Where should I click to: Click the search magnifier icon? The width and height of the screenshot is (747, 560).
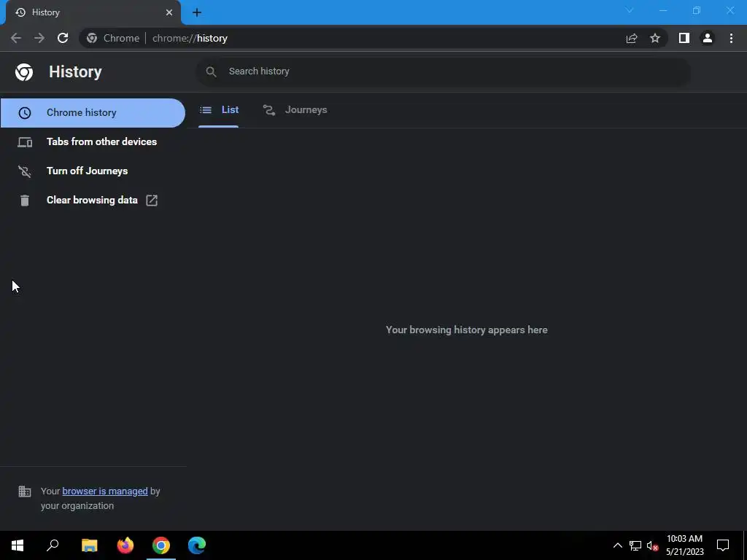[x=211, y=72]
